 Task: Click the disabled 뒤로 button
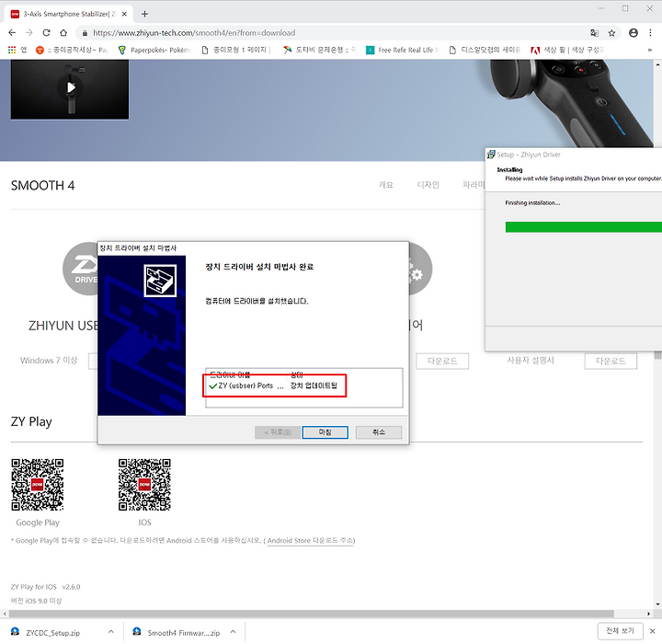point(278,432)
